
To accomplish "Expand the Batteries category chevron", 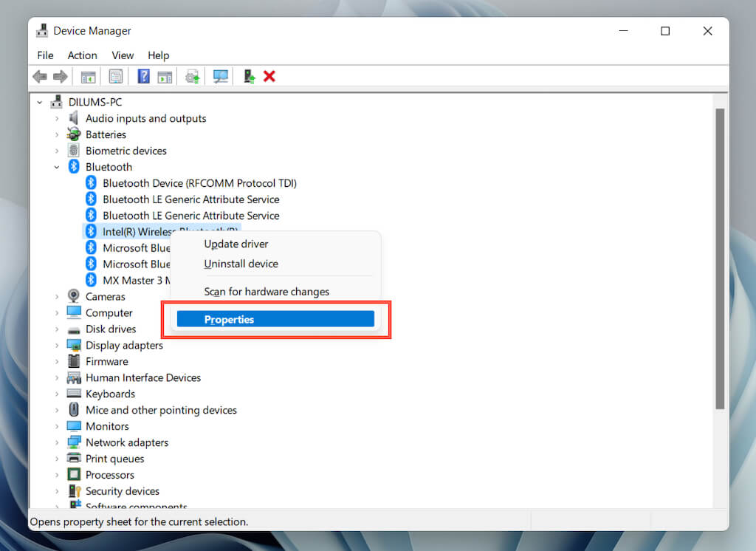I will (x=57, y=134).
